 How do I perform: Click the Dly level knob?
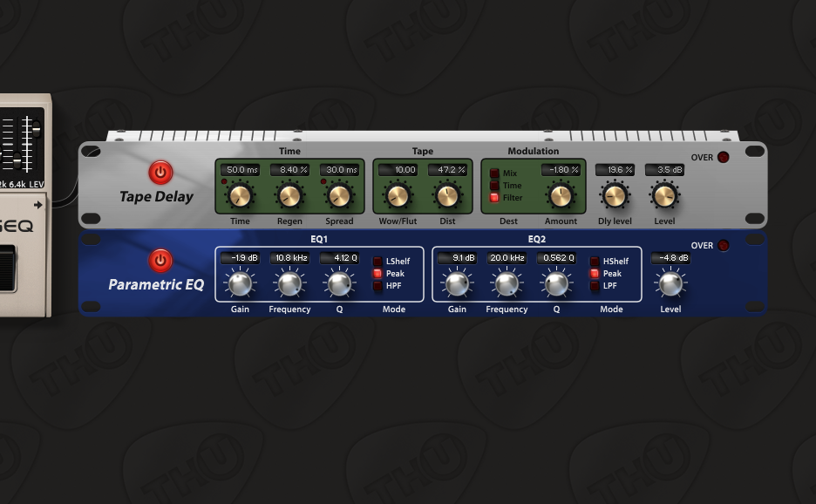point(615,196)
